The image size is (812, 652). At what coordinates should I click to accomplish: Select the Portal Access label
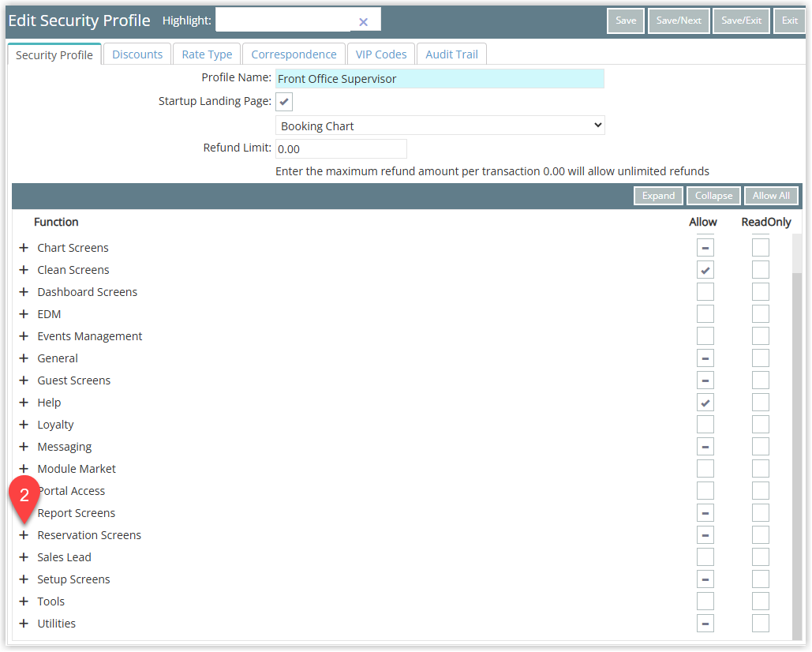coord(72,491)
